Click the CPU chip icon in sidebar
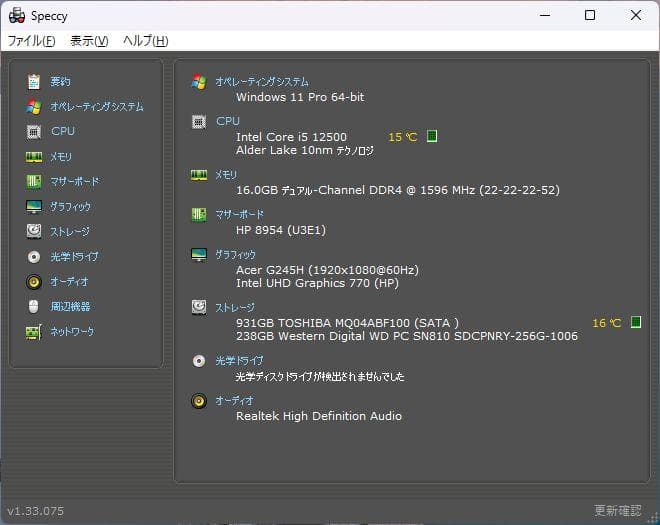The width and height of the screenshot is (660, 525). pyautogui.click(x=34, y=132)
